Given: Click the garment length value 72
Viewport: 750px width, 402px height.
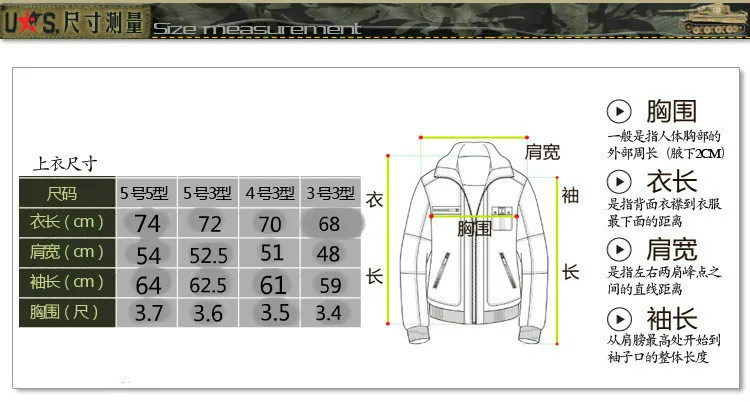Looking at the screenshot, I should coord(210,224).
